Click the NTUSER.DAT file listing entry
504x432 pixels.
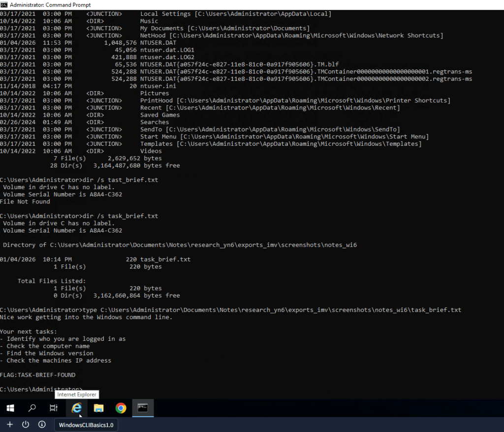pyautogui.click(x=157, y=43)
